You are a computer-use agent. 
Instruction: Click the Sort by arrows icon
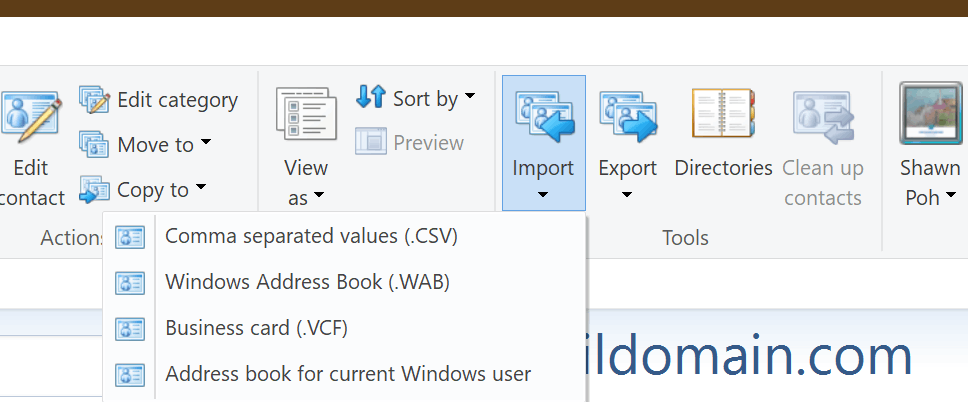[370, 98]
